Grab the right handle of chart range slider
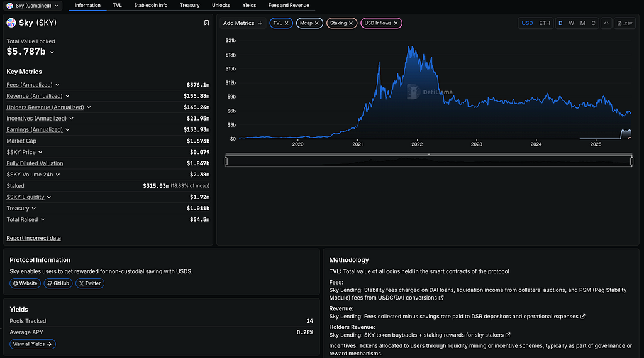The height and width of the screenshot is (358, 644). click(631, 161)
